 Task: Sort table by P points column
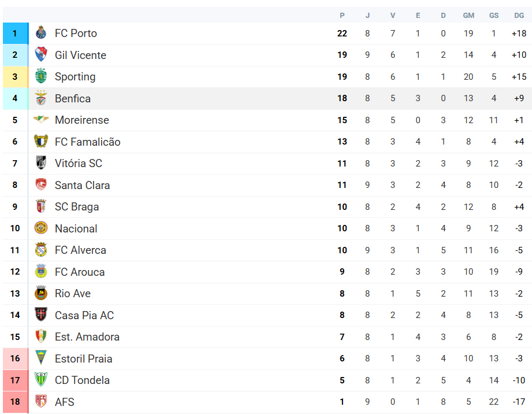342,15
